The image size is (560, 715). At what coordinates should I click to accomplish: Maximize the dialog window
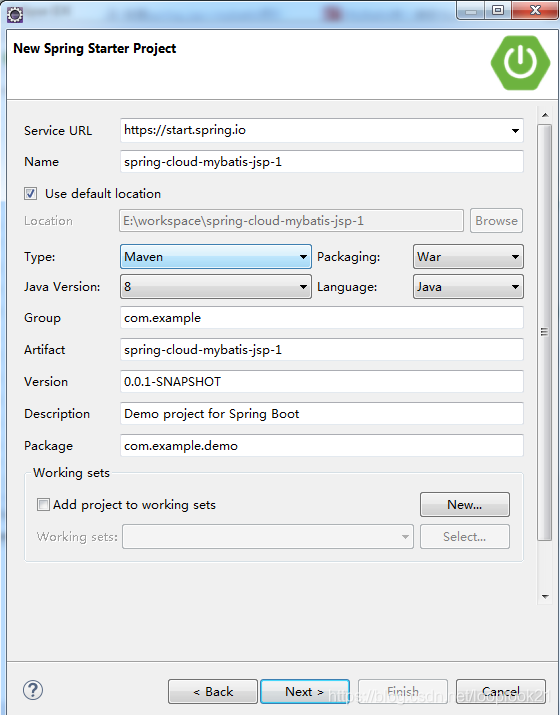[x=498, y=10]
